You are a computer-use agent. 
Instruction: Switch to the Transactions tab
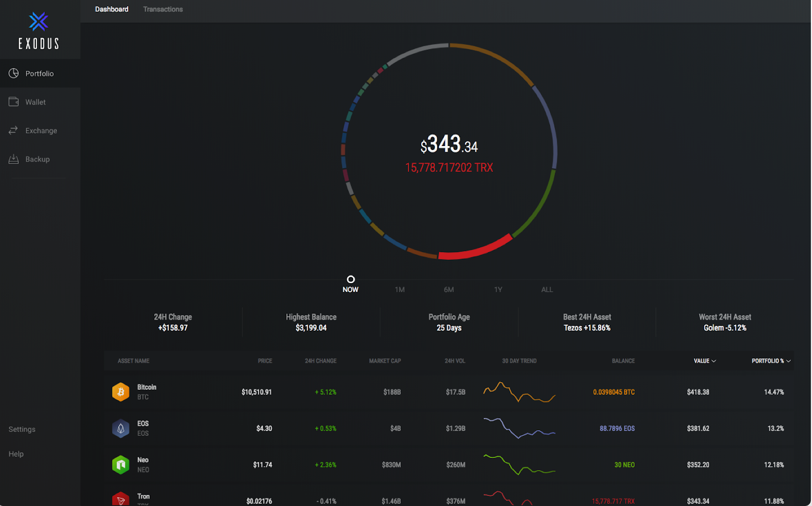(163, 9)
